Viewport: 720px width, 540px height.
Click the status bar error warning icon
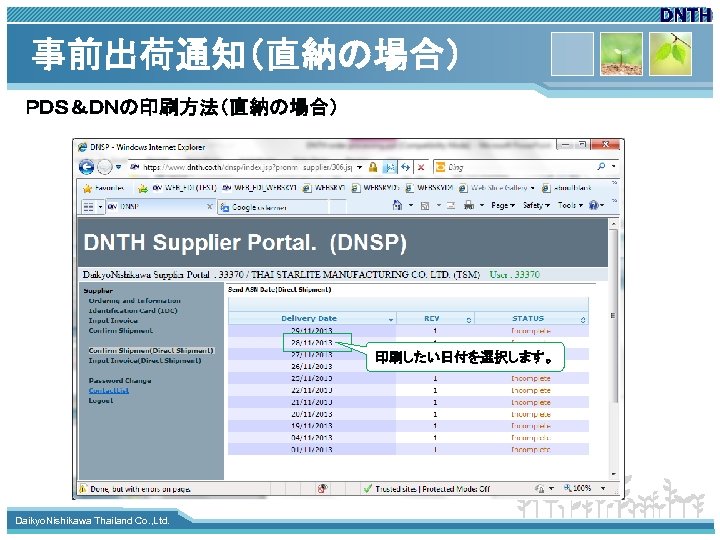[x=83, y=489]
